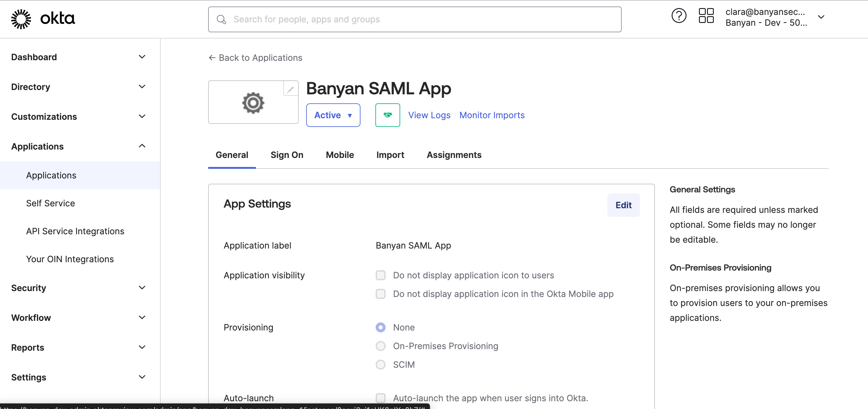Open the apps grid icon
The image size is (868, 409).
[x=706, y=16]
